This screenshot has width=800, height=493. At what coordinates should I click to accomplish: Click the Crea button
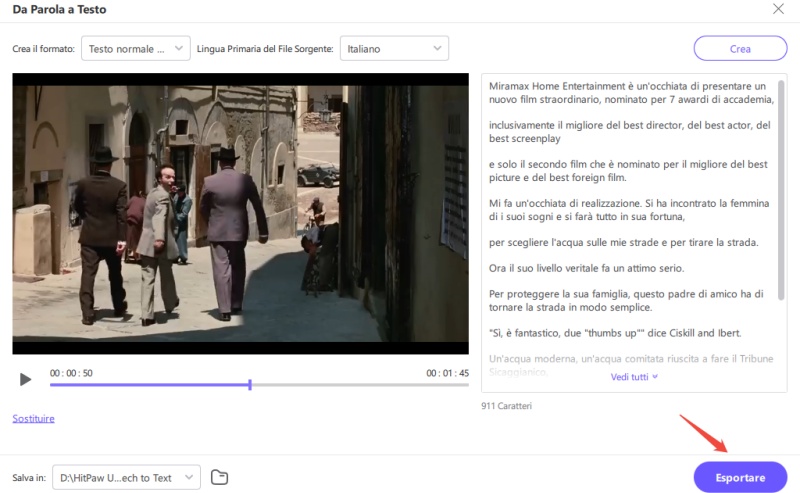pos(740,48)
